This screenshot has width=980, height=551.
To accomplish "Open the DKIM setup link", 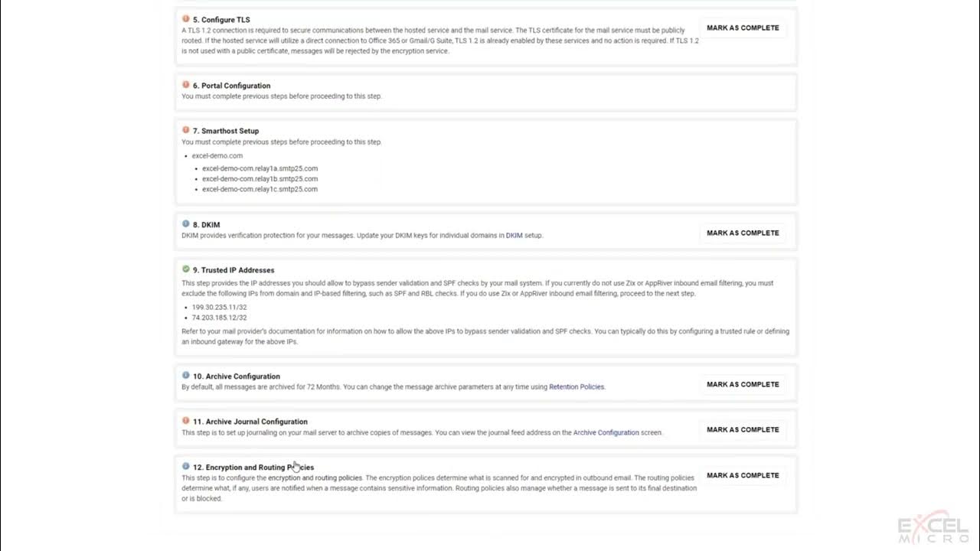I will 514,236.
